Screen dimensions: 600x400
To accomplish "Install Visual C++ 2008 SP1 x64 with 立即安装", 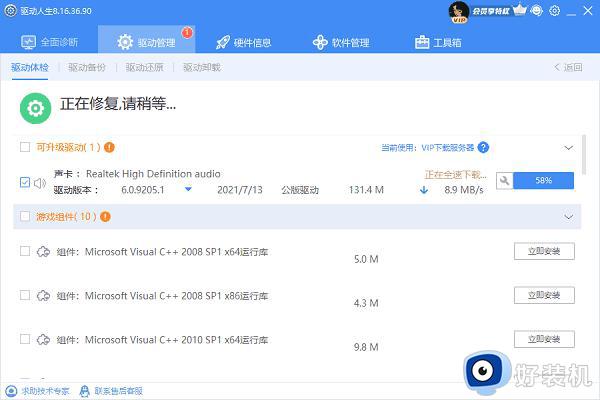I will tap(544, 251).
